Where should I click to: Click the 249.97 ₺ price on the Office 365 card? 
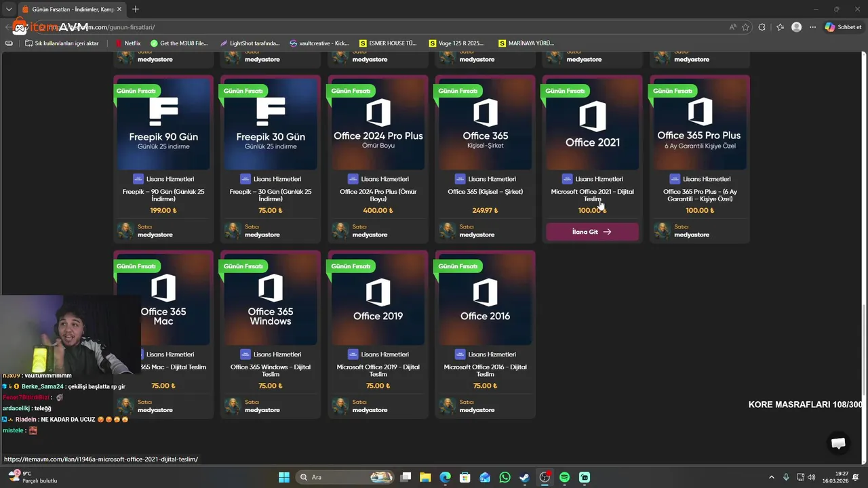[485, 210]
